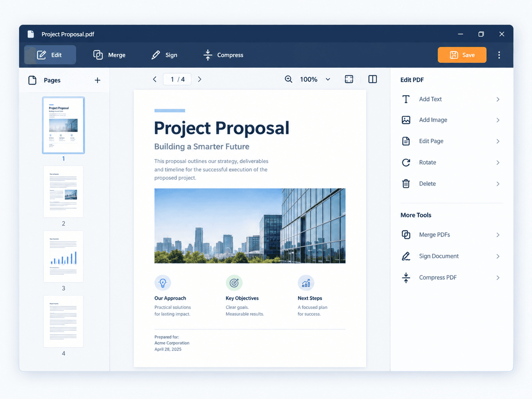532x399 pixels.
Task: Click the Sign Document pen icon
Action: pos(406,256)
